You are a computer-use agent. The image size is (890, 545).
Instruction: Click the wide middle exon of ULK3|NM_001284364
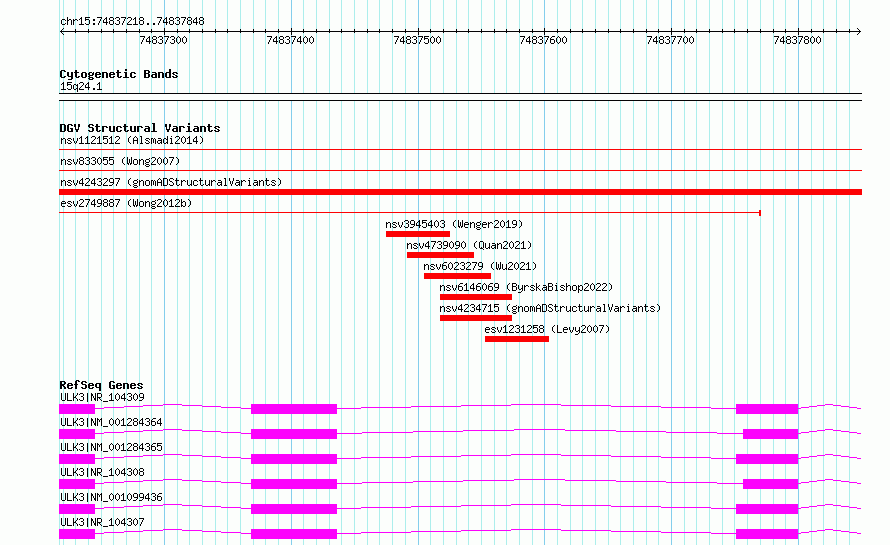point(294,434)
